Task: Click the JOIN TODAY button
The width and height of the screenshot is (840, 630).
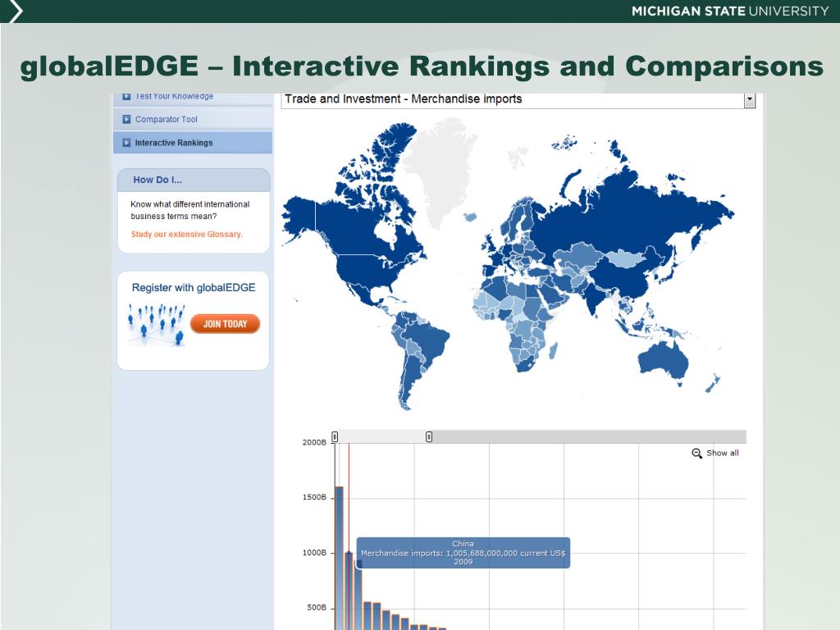Action: pyautogui.click(x=225, y=323)
